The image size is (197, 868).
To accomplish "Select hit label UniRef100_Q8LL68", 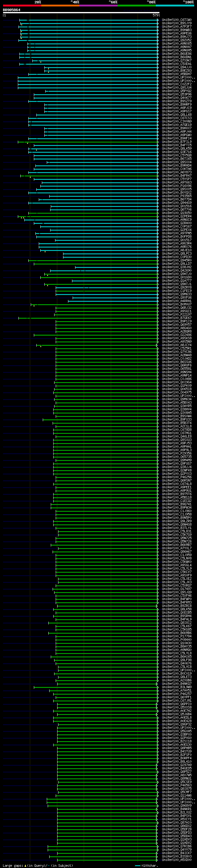I will pyautogui.click(x=177, y=115).
